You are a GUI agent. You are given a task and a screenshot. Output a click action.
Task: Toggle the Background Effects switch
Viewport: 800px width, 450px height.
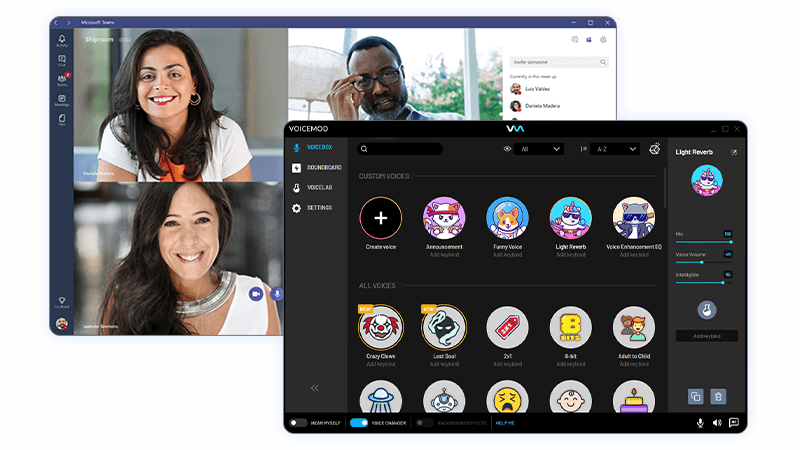(x=424, y=423)
